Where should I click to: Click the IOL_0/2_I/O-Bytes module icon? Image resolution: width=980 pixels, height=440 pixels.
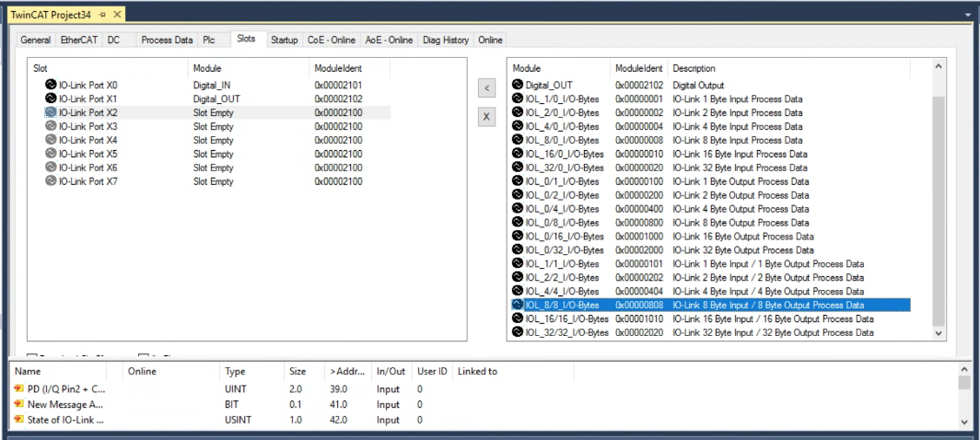pyautogui.click(x=518, y=195)
